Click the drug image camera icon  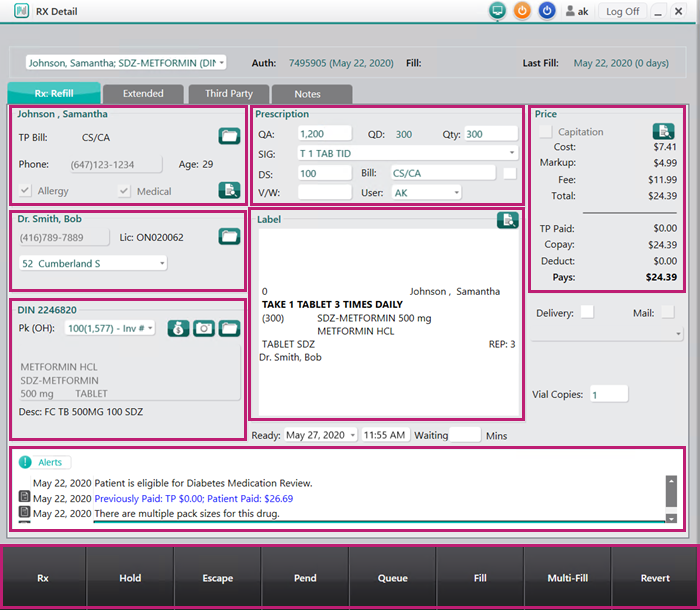pos(204,328)
